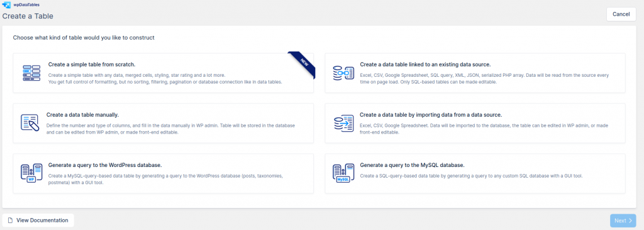The image size is (644, 230).
Task: Click the MySQL database icon
Action: point(343,173)
